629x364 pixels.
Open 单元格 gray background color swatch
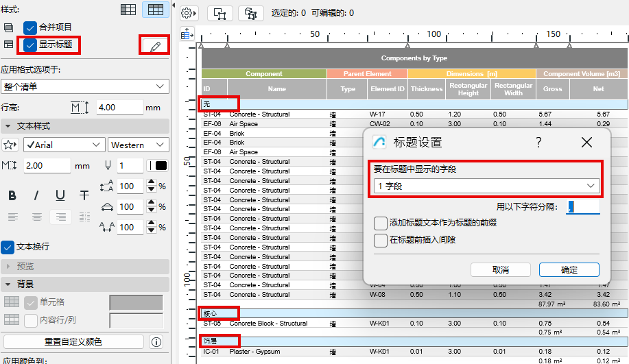pyautogui.click(x=137, y=303)
